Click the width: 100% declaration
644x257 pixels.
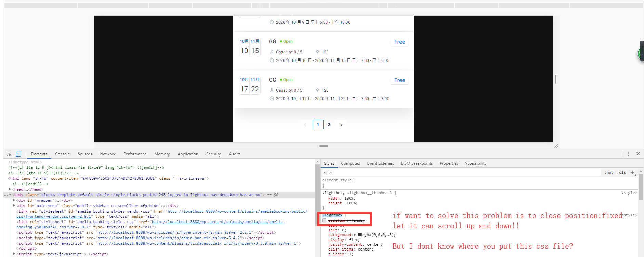pos(342,198)
